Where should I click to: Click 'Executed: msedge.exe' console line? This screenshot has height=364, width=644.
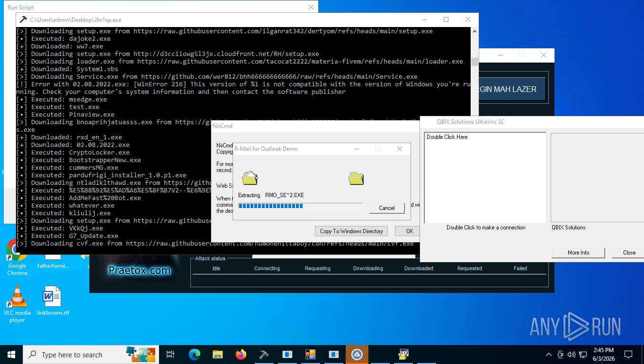coord(62,100)
